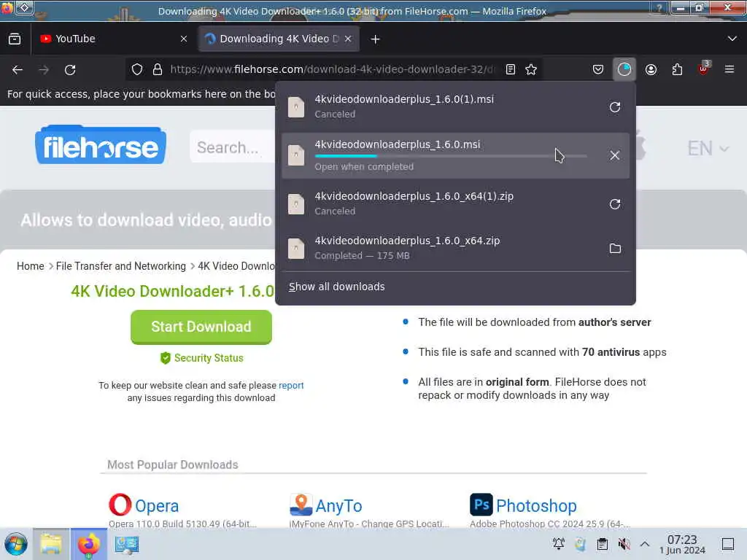Click the Security Status link
The image size is (747, 560).
point(209,358)
